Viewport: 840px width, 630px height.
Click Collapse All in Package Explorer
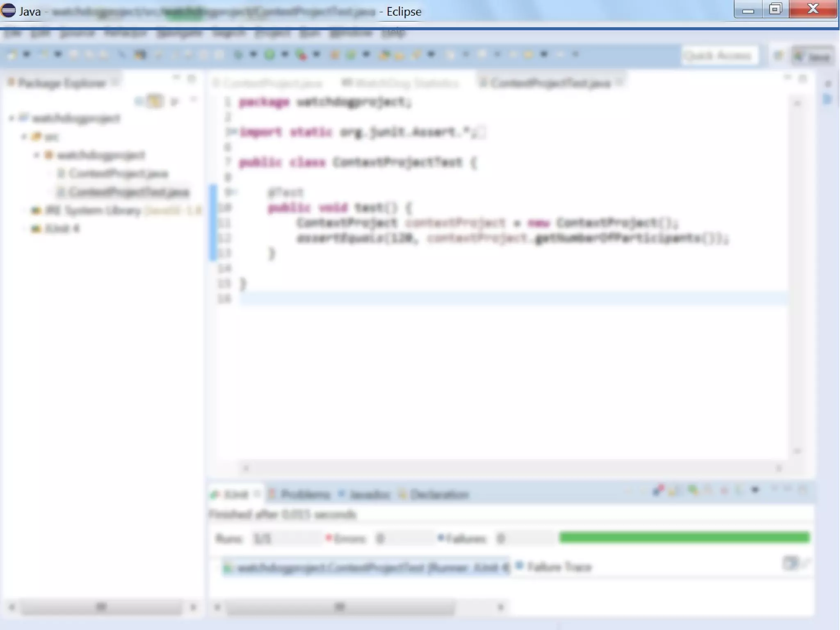[x=139, y=101]
